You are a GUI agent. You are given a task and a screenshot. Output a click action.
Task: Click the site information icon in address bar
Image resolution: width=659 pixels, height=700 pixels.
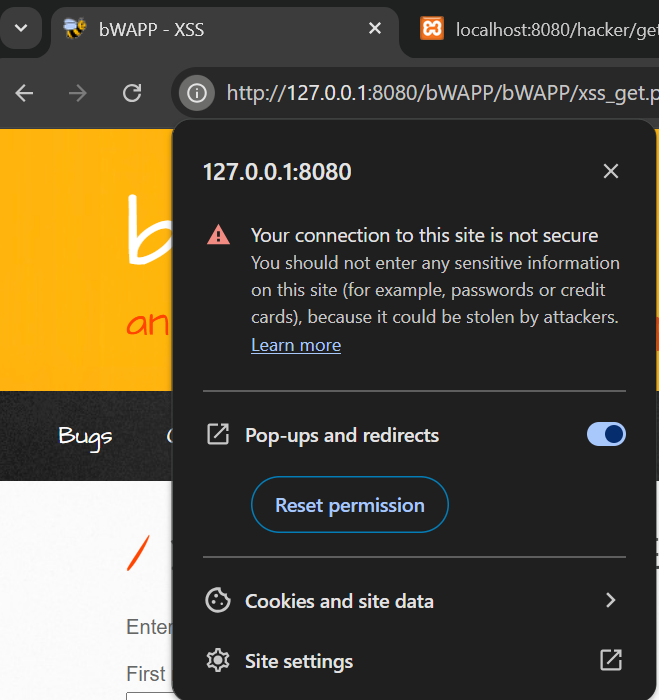(197, 93)
